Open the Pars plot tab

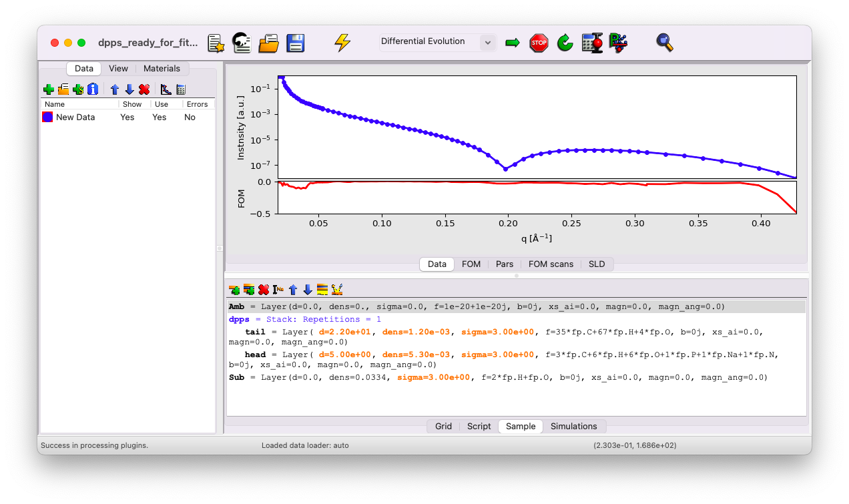pyautogui.click(x=505, y=264)
